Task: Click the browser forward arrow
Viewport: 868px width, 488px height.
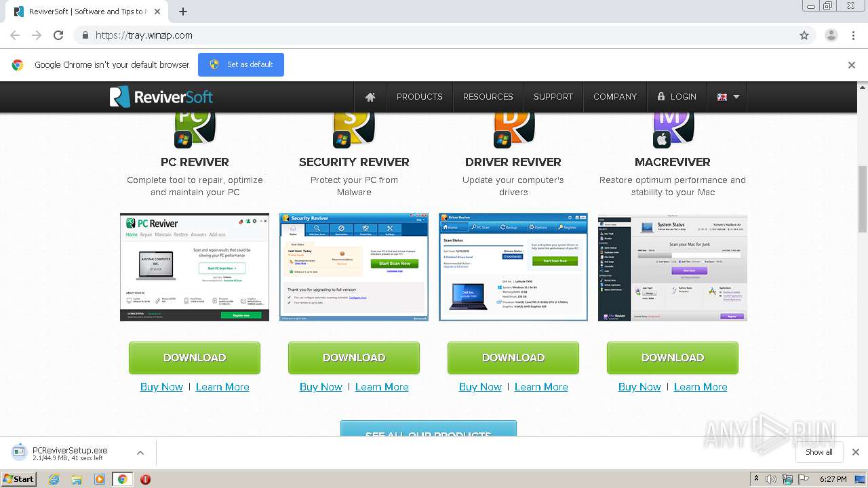Action: click(x=37, y=35)
